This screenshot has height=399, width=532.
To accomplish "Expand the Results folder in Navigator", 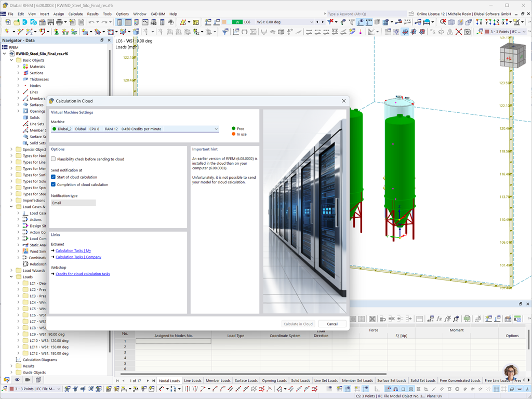I will click(11, 366).
